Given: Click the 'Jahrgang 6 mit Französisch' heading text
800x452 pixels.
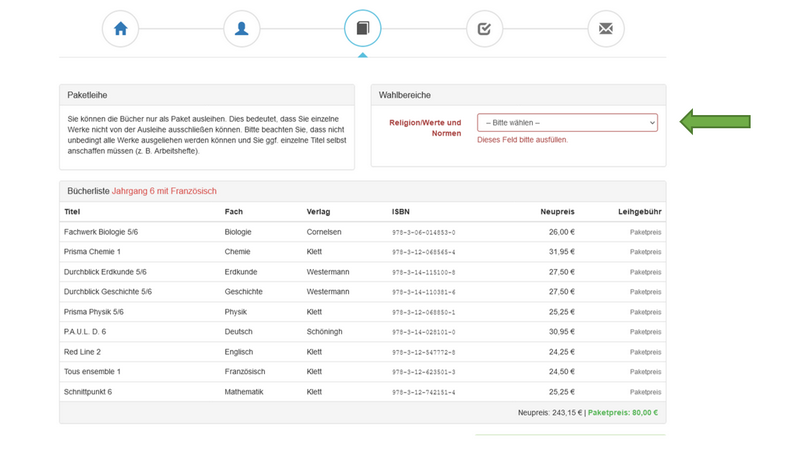Looking at the screenshot, I should click(164, 191).
